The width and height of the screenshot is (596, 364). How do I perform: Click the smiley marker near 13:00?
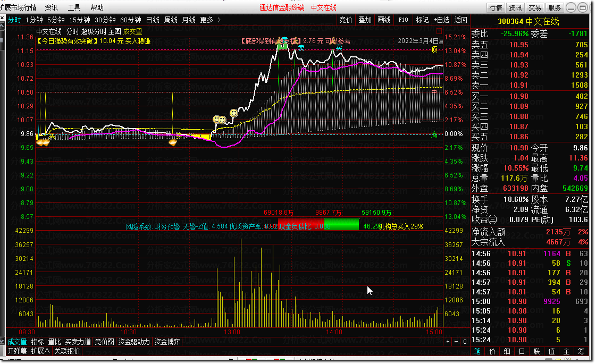pyautogui.click(x=234, y=113)
